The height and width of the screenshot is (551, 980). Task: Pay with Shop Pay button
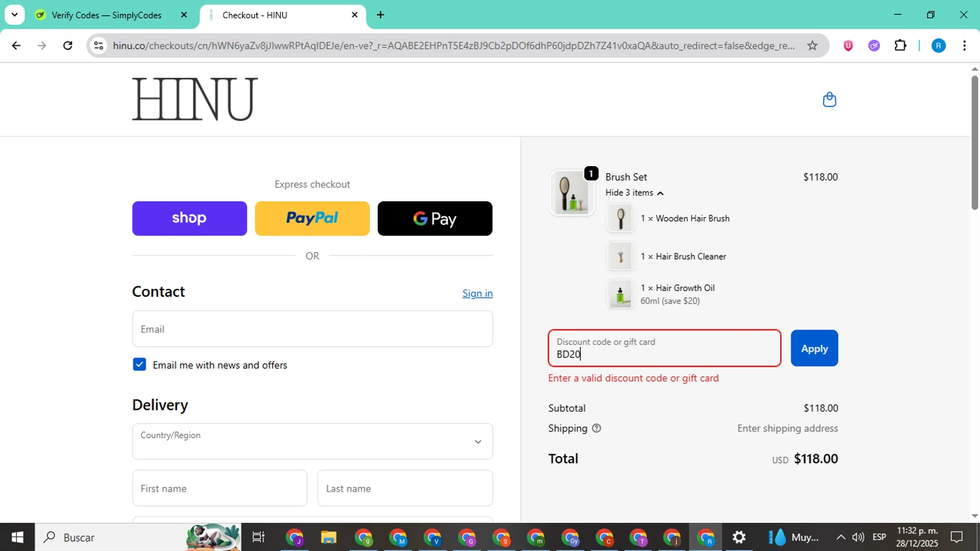pos(189,218)
